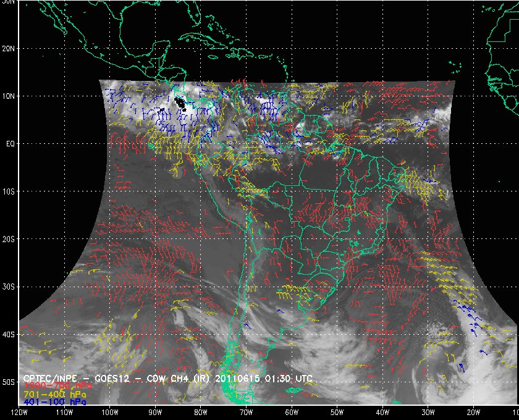Click the '20N' latitude label
The image size is (519, 420).
tap(9, 49)
